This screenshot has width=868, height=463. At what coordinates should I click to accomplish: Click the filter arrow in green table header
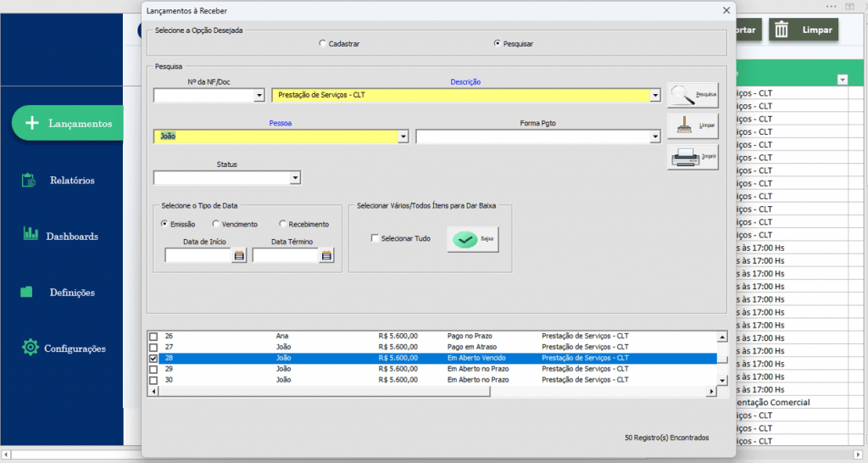point(842,80)
